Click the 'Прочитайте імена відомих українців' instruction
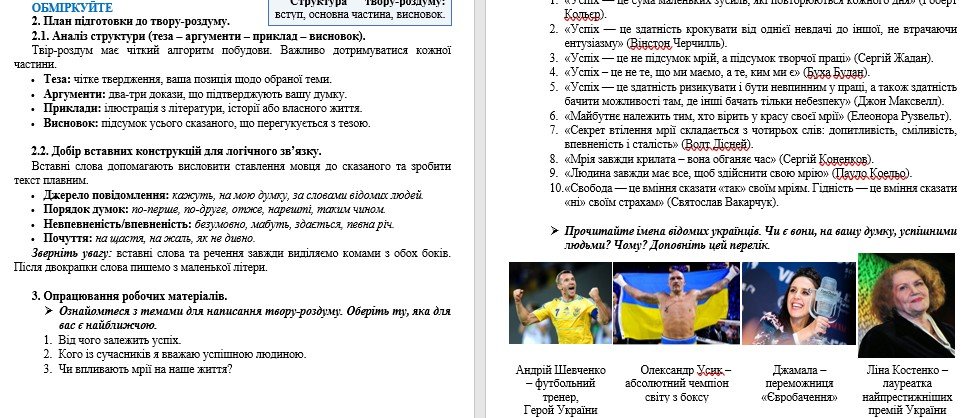The width and height of the screenshot is (965, 418). coord(758,238)
